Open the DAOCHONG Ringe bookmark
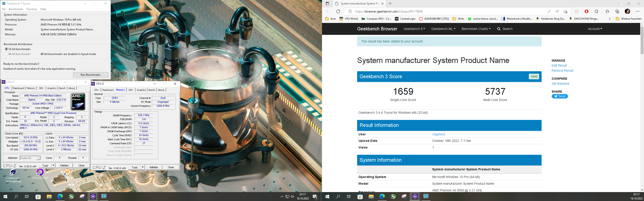 point(584,19)
